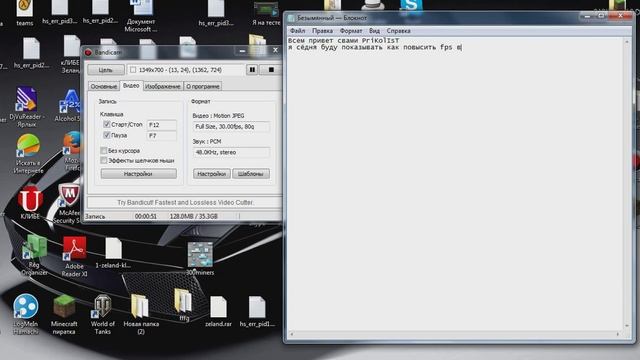Toggle the Старт/Стоп hotkey checkbox

pos(107,124)
